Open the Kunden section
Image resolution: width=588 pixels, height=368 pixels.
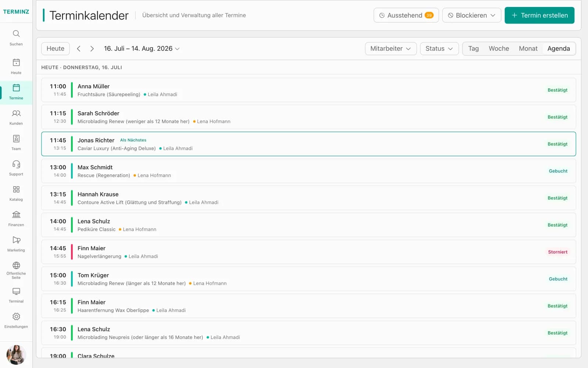[x=16, y=117]
